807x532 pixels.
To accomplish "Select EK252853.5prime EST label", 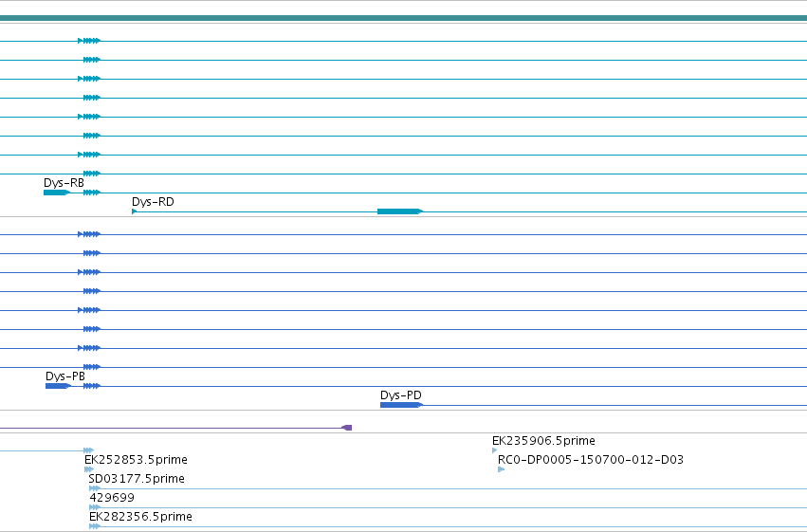I will point(136,459).
